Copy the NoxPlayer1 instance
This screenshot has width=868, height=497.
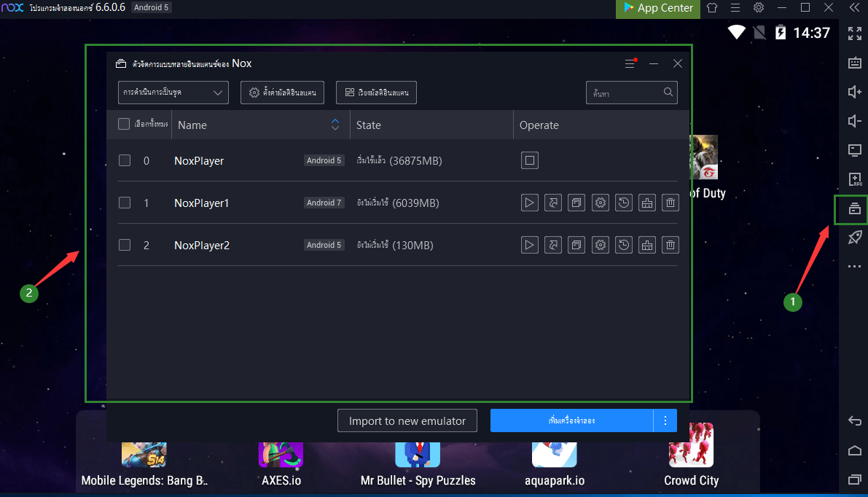coord(576,203)
